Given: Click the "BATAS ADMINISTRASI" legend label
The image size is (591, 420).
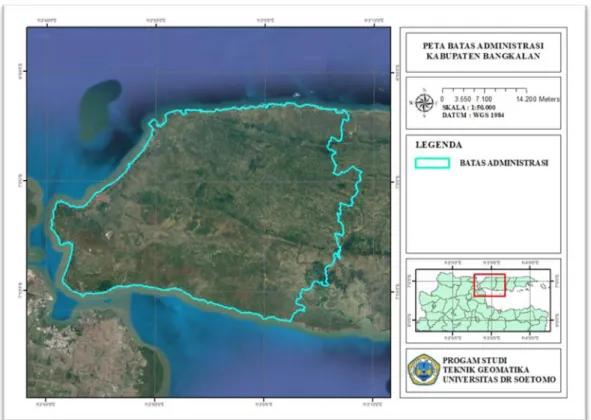Looking at the screenshot, I should tap(504, 163).
